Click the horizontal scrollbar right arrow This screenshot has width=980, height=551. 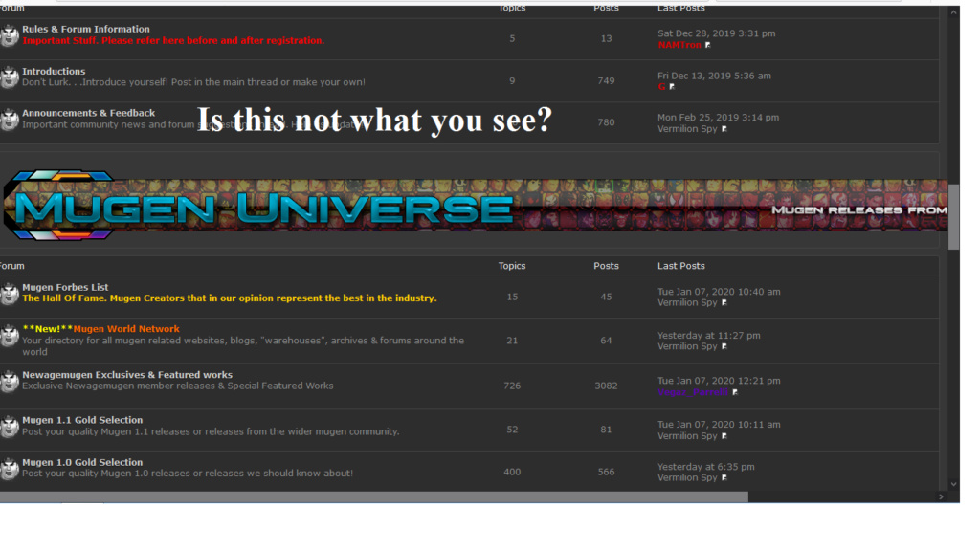942,496
